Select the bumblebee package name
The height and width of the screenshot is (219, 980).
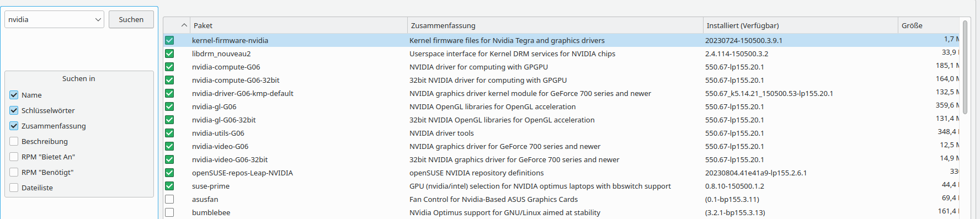click(x=211, y=212)
